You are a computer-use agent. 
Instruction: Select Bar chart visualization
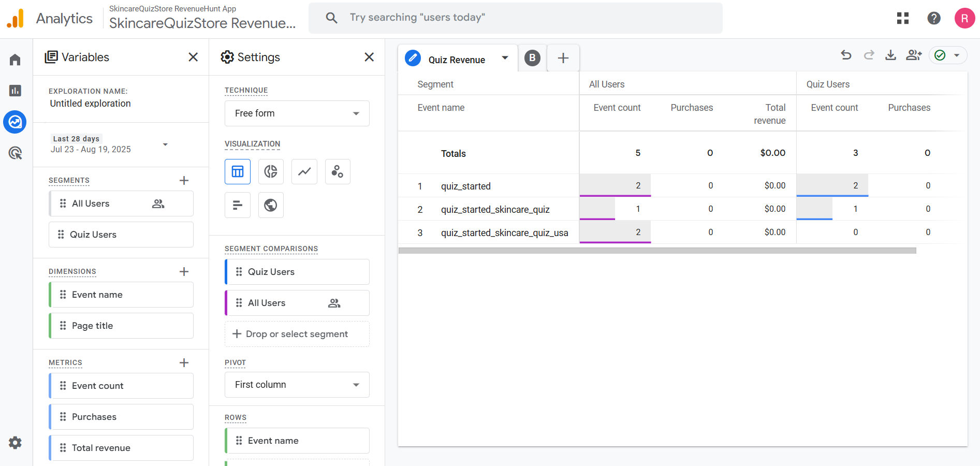coord(238,205)
